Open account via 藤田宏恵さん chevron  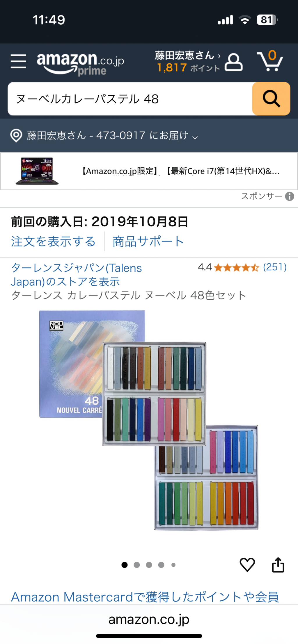pyautogui.click(x=219, y=56)
